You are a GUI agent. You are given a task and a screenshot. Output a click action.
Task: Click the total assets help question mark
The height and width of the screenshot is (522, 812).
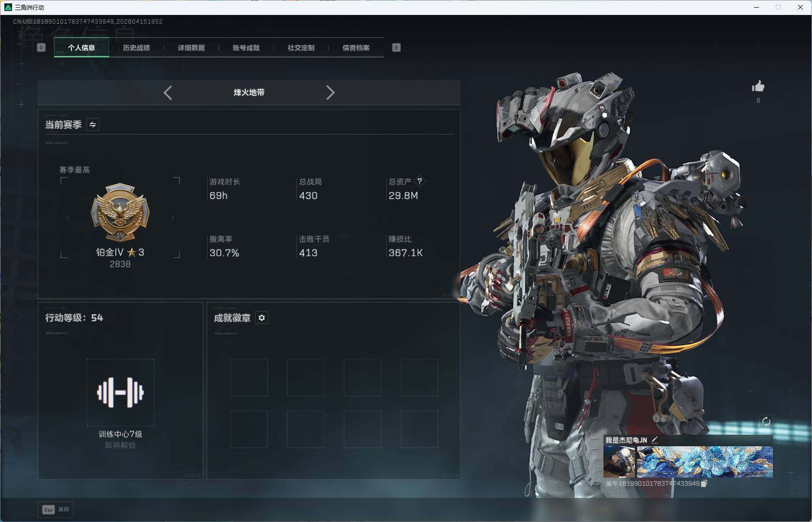point(420,181)
